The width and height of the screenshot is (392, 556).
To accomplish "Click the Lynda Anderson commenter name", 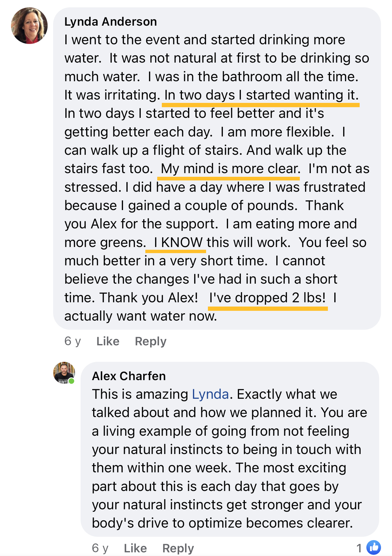I will (111, 22).
